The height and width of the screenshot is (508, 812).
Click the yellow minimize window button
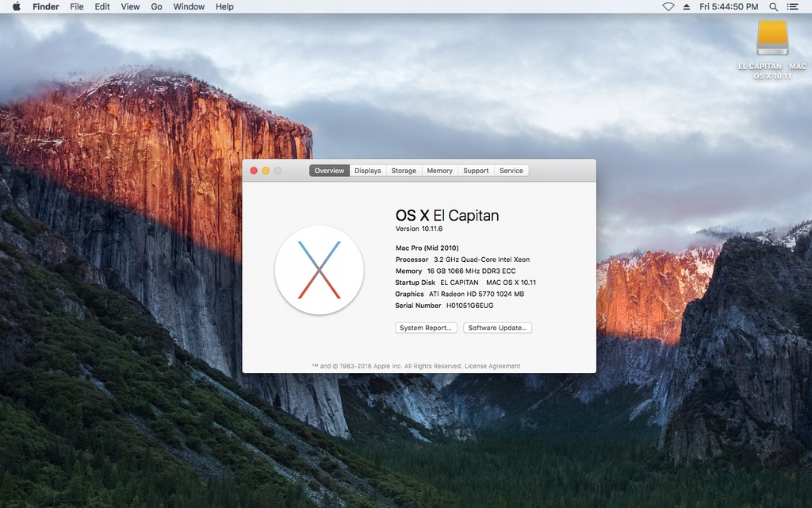click(x=266, y=171)
